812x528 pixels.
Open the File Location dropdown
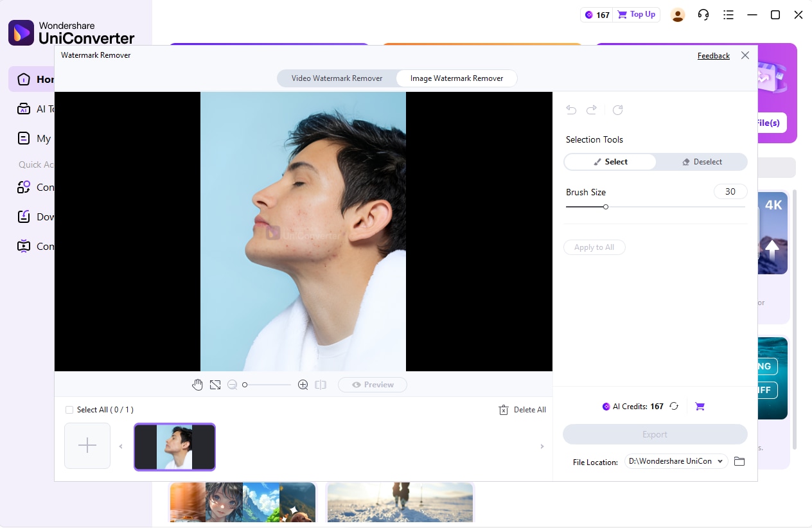675,461
